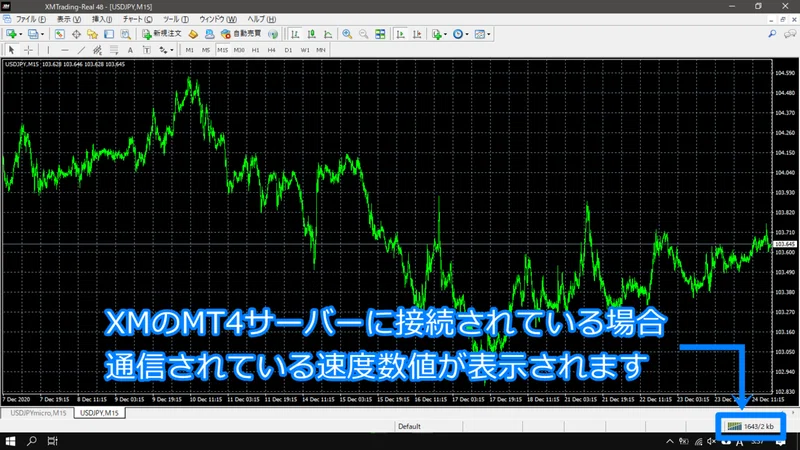The height and width of the screenshot is (450, 800).
Task: Open the チャート menu
Action: [137, 19]
